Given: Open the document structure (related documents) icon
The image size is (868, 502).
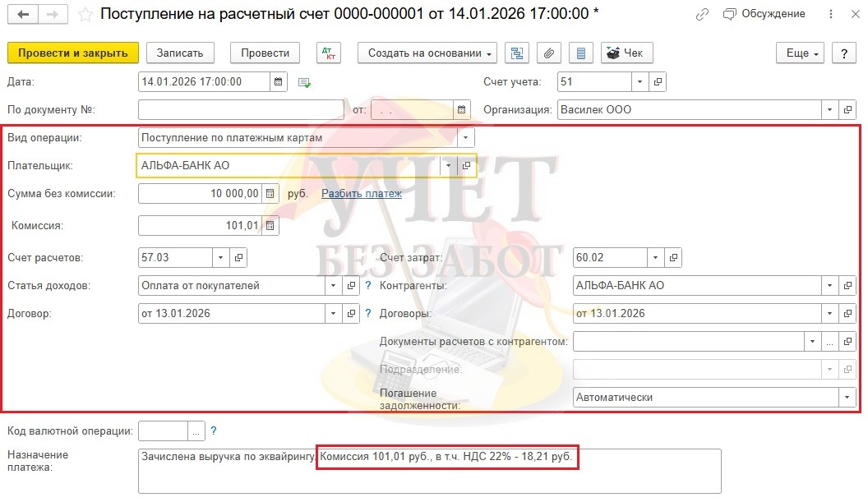Looking at the screenshot, I should coord(517,53).
